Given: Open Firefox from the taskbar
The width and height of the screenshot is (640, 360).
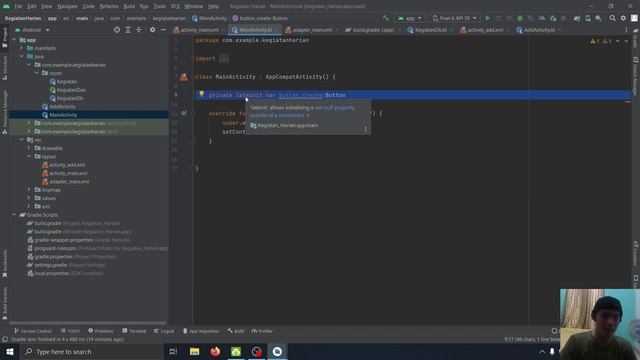Looking at the screenshot, I should click(215, 351).
